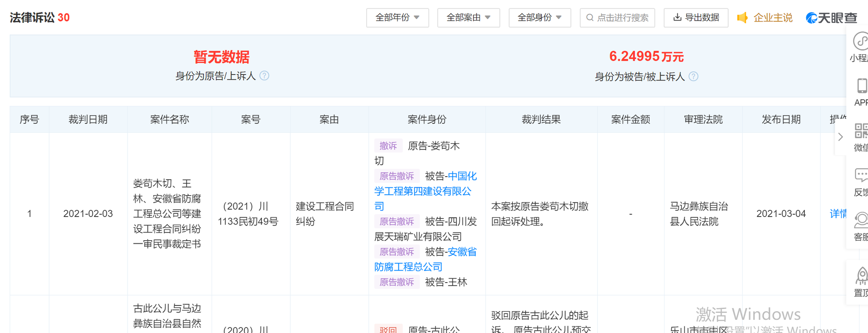Expand table columns with right chevron arrow
868x333 pixels.
click(840, 137)
